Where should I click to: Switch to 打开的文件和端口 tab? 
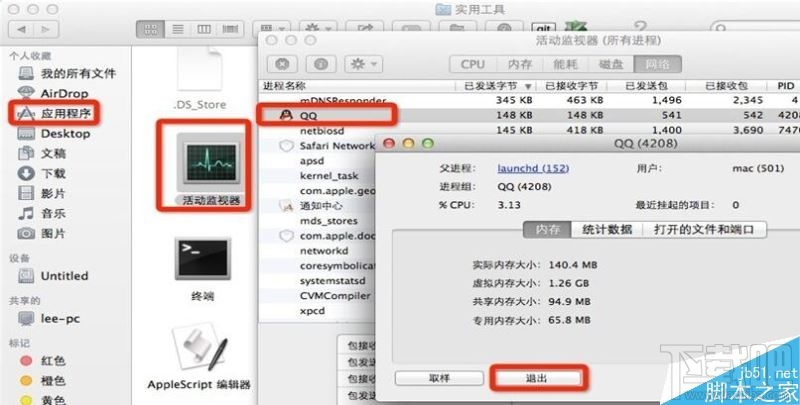point(704,230)
